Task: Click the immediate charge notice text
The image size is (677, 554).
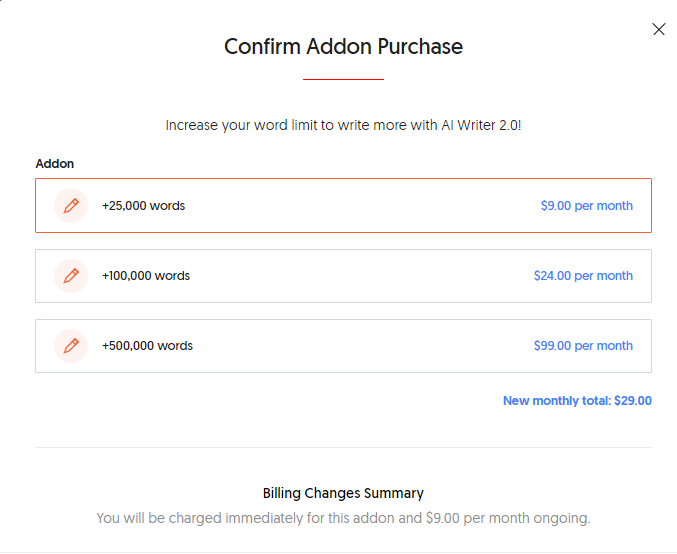Action: [343, 518]
